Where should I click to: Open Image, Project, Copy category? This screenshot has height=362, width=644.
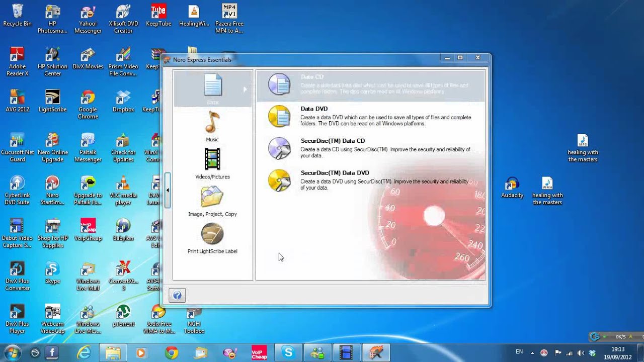pyautogui.click(x=212, y=201)
